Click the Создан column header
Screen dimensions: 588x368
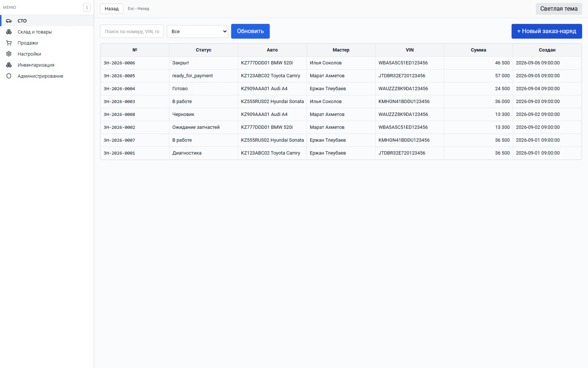pyautogui.click(x=547, y=50)
